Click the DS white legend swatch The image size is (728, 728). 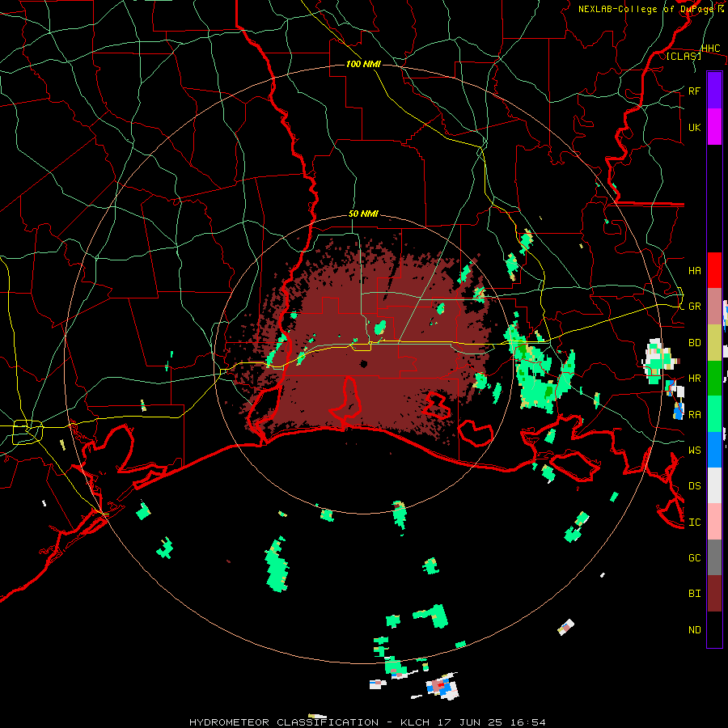(714, 485)
